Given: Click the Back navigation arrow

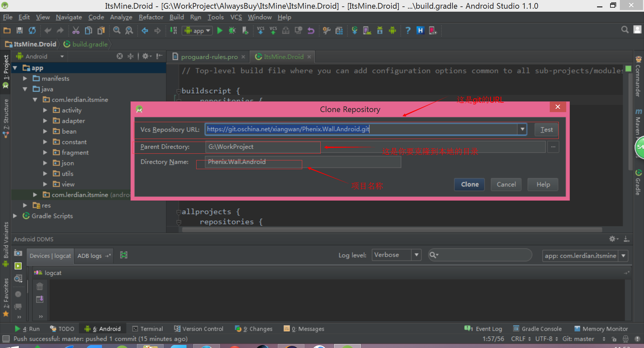Looking at the screenshot, I should coord(145,31).
